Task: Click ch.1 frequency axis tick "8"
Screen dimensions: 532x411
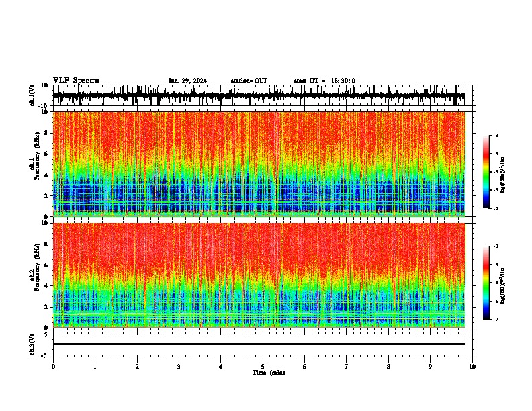Action: 47,133
